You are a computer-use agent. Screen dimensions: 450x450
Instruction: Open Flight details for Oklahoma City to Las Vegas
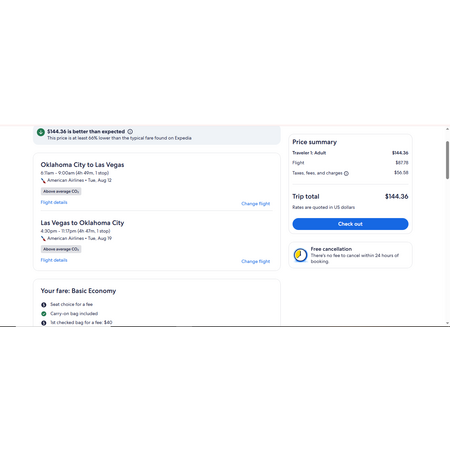54,202
